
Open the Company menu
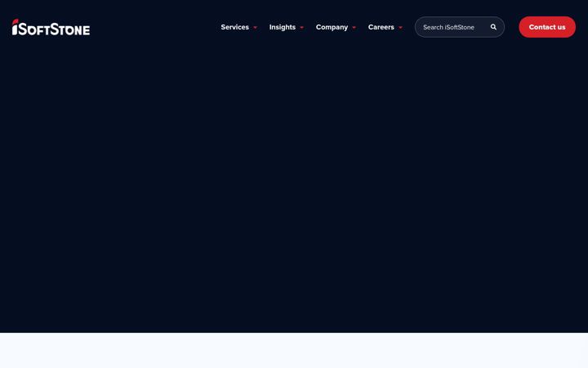pyautogui.click(x=332, y=27)
